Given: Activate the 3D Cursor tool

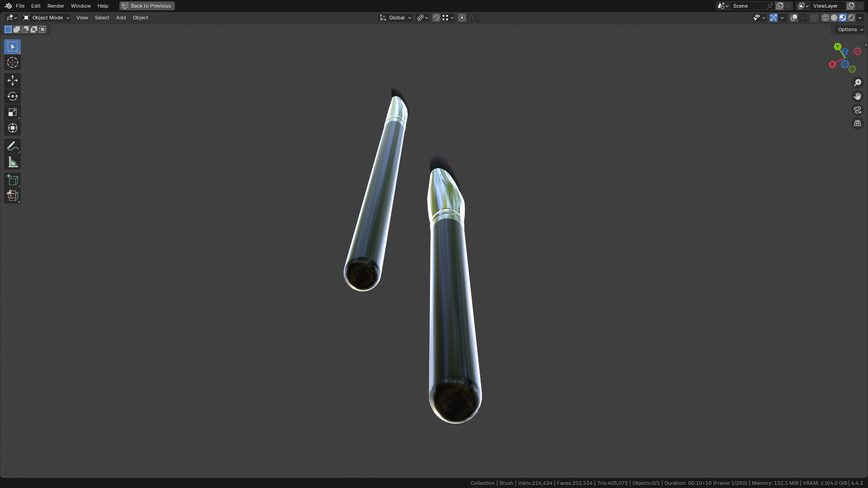Looking at the screenshot, I should [x=12, y=62].
